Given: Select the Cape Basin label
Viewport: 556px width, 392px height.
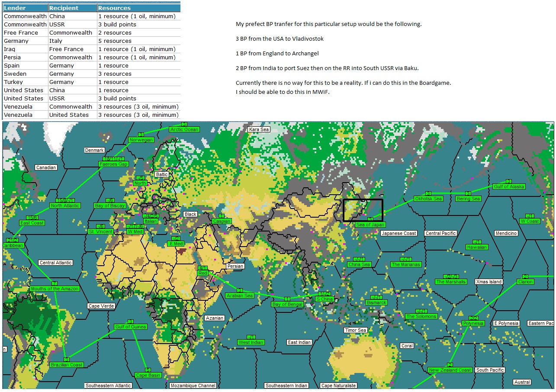Looking at the screenshot, I should (148, 375).
